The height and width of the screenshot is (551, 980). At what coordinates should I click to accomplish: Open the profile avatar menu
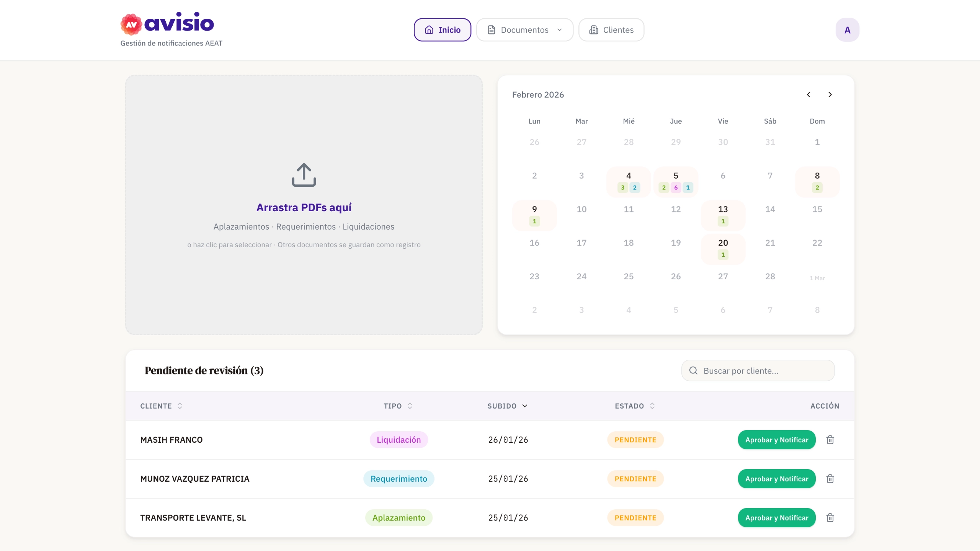pyautogui.click(x=848, y=29)
